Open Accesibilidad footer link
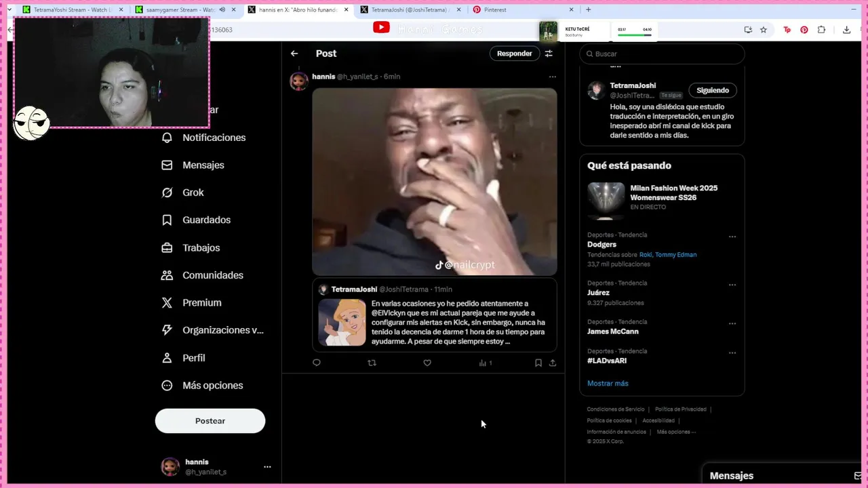 (x=658, y=421)
